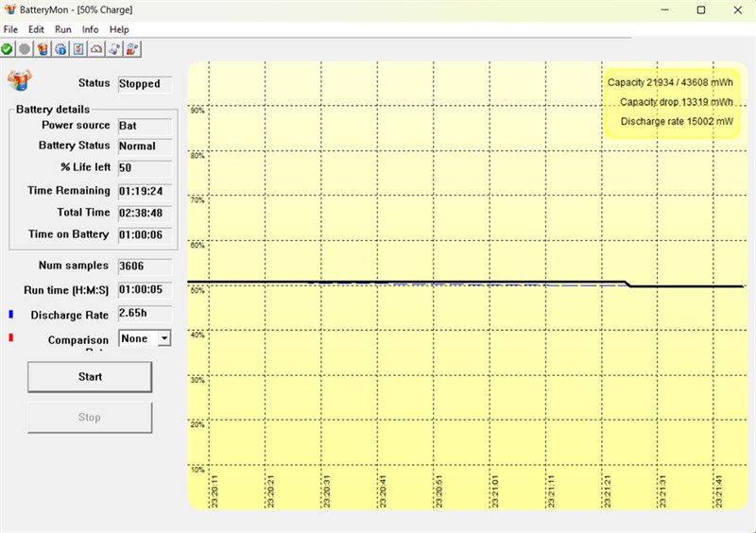Open the Info menu
Screen dimensions: 756x533
click(90, 29)
